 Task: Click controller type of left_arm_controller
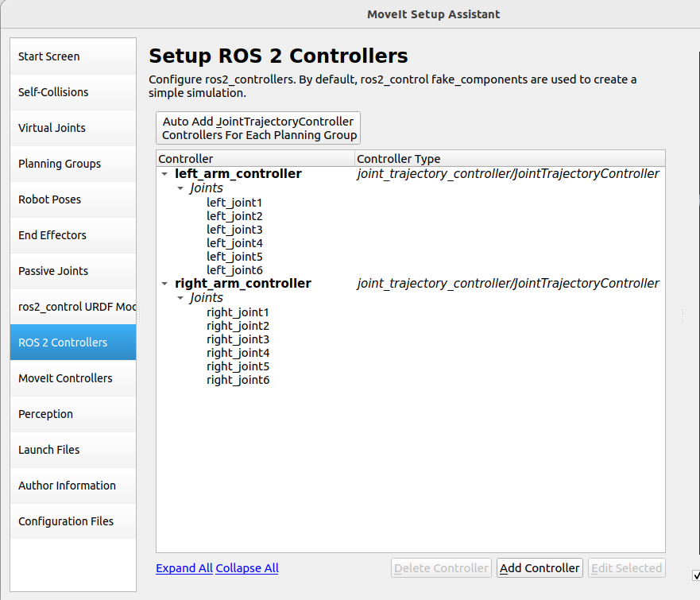click(x=508, y=174)
